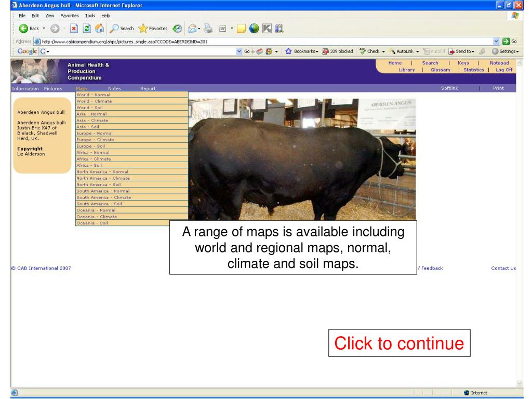Viewport: 532px width, 399px height.
Task: Click the globe icon in the toolbar
Action: click(254, 29)
